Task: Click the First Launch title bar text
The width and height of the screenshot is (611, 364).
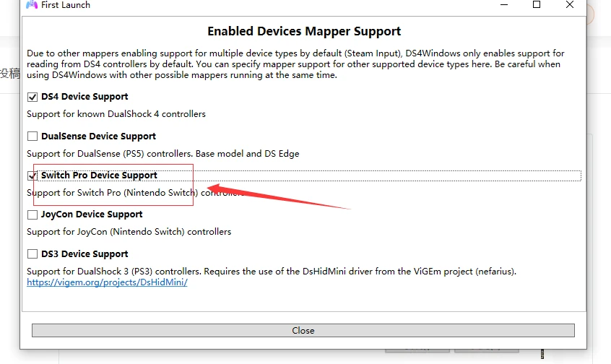Action: coord(66,4)
